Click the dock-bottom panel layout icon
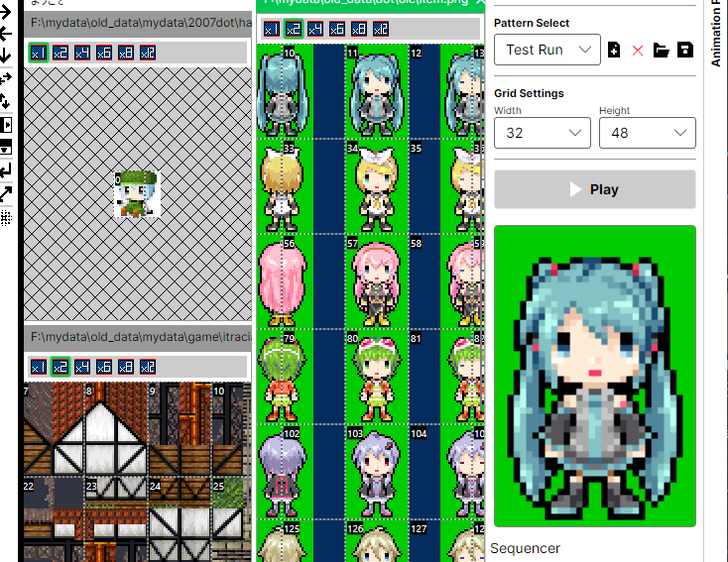 [6, 147]
